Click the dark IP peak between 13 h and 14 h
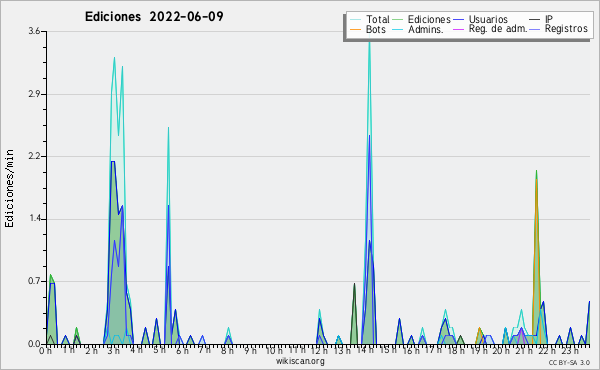This screenshot has height=370, width=600. click(354, 314)
